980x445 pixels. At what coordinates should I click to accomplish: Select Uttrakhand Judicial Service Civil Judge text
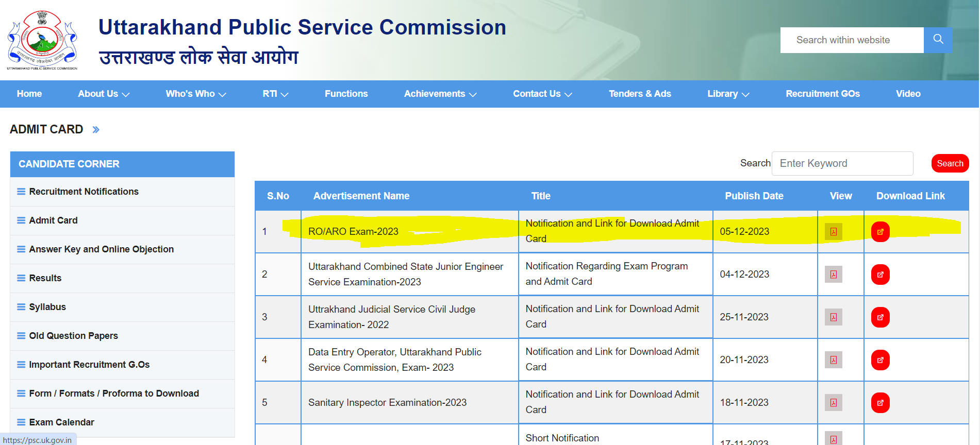pyautogui.click(x=392, y=317)
